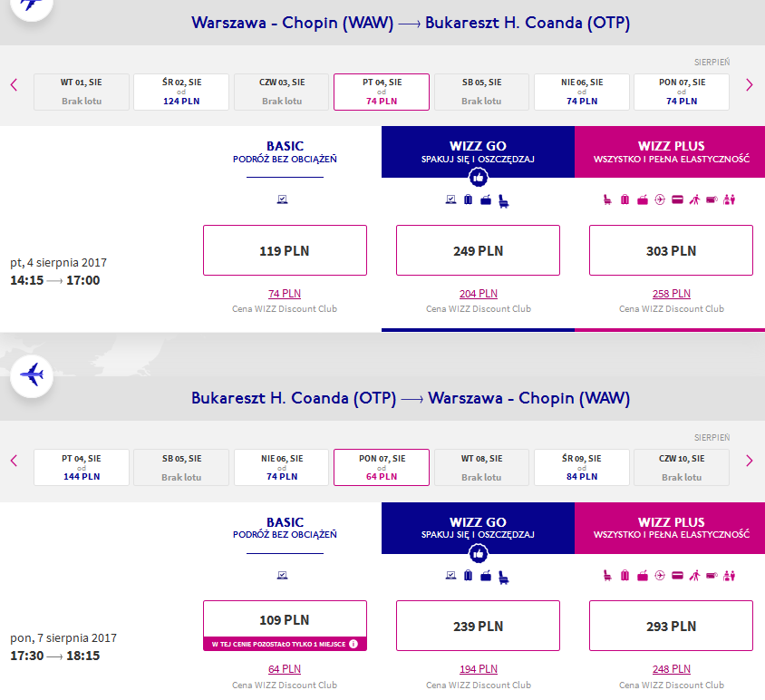Click outbound date SB 05, SIE with no flight
Viewport: 765px width, 700px height.
pyautogui.click(x=481, y=92)
